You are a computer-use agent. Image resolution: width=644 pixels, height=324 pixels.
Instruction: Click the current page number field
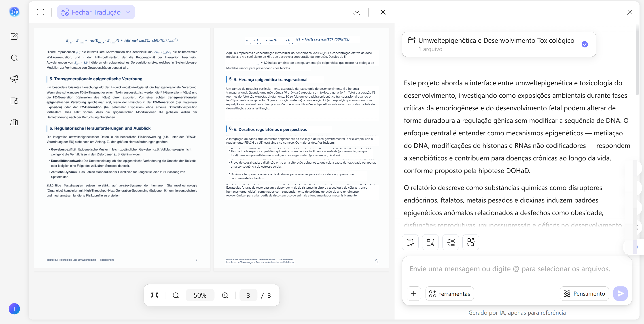tap(248, 295)
